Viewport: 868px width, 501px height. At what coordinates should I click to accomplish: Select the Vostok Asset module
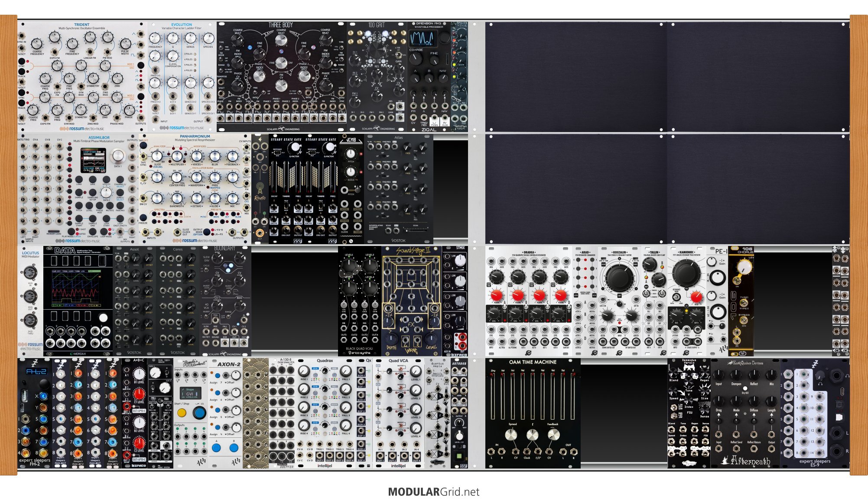pyautogui.click(x=134, y=301)
